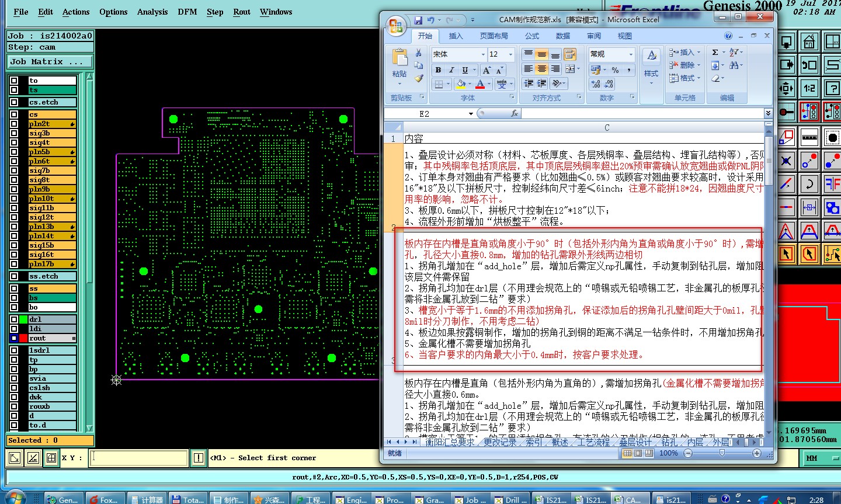Viewport: 841px width, 504px height.
Task: Click the Job Matrix button
Action: point(50,61)
